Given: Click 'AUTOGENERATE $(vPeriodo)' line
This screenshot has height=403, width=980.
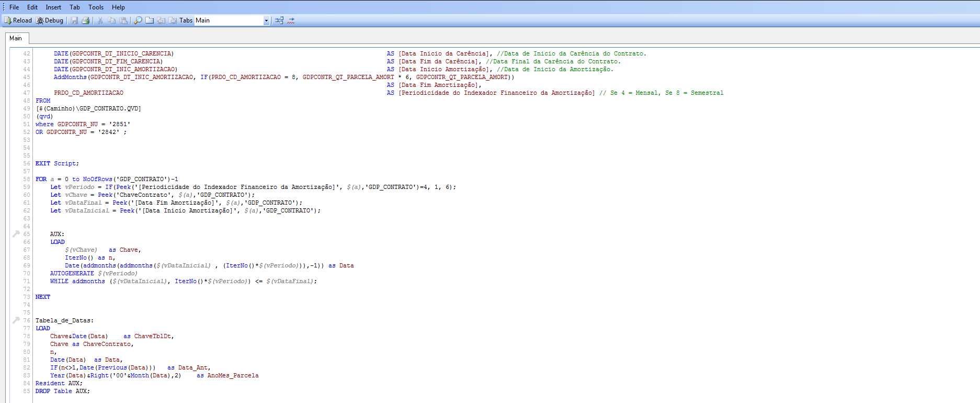Looking at the screenshot, I should [94, 273].
